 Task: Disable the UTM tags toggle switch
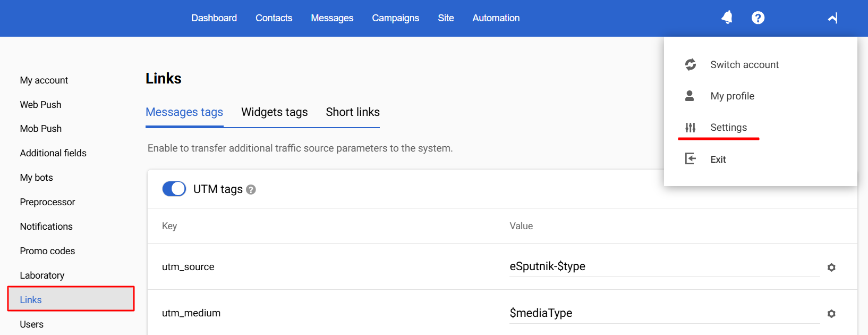coord(174,189)
